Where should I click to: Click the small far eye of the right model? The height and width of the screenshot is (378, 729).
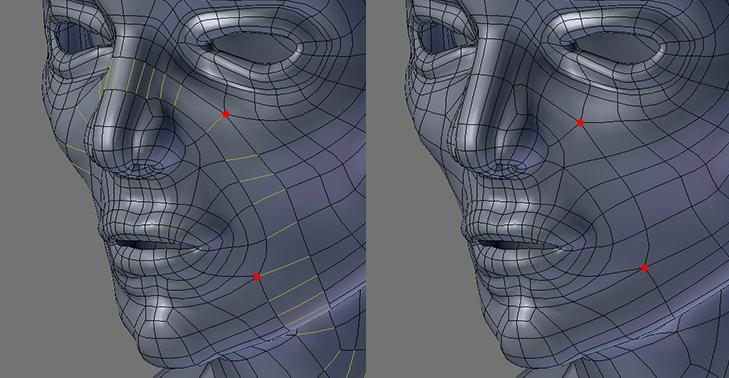[437, 36]
